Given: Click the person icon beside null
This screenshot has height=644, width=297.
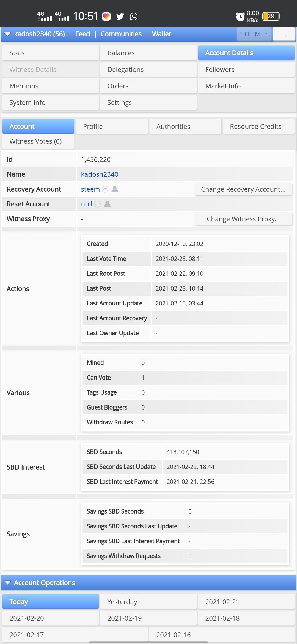Looking at the screenshot, I should click(x=108, y=204).
